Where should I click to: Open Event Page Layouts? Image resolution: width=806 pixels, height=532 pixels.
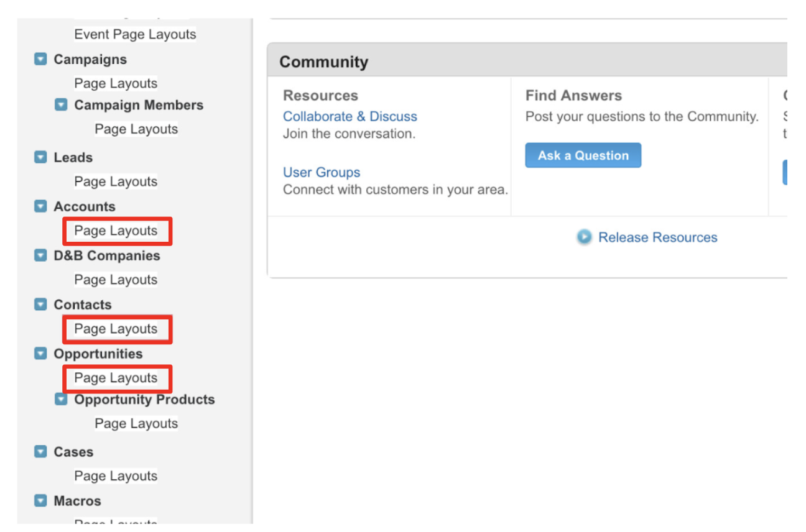pos(135,34)
